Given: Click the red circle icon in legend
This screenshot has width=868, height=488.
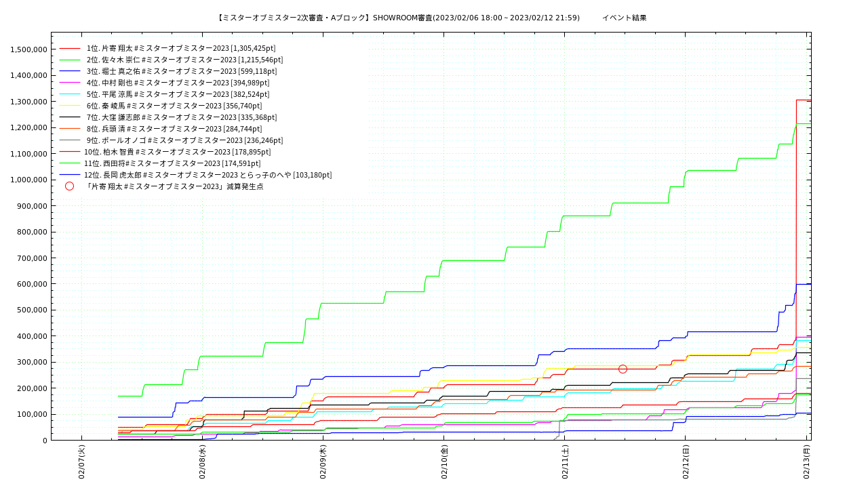Looking at the screenshot, I should point(69,186).
